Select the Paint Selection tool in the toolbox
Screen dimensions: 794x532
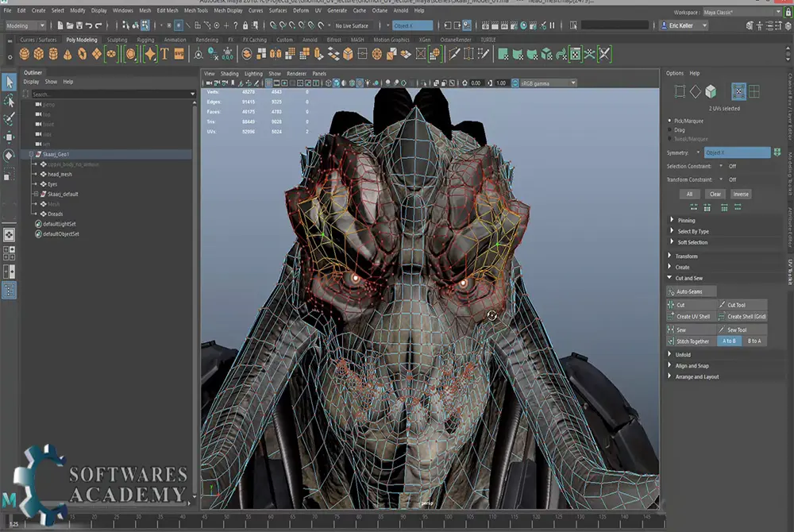[9, 119]
